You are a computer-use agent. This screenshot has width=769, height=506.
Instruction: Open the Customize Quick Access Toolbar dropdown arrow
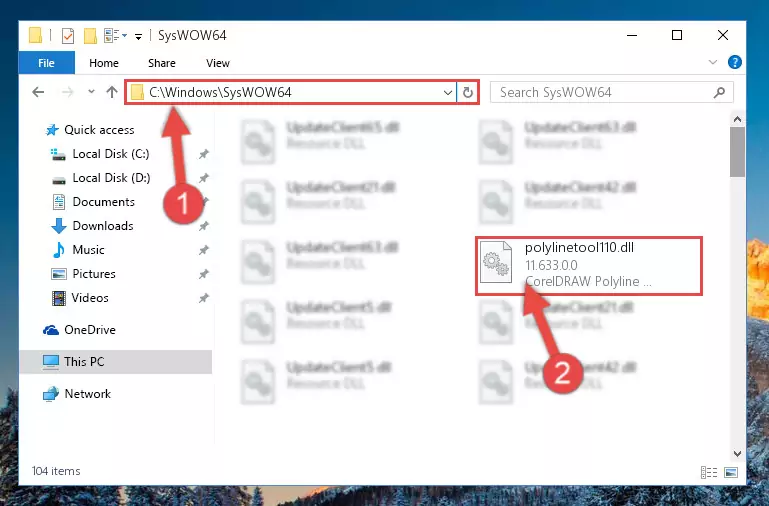[x=139, y=36]
